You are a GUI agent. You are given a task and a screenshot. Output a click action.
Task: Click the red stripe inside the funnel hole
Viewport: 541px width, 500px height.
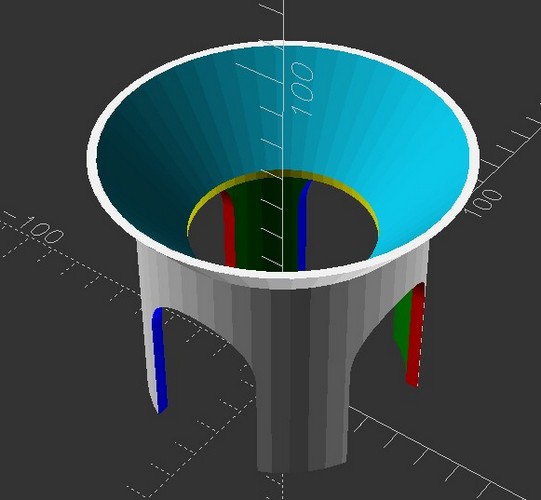[x=229, y=229]
